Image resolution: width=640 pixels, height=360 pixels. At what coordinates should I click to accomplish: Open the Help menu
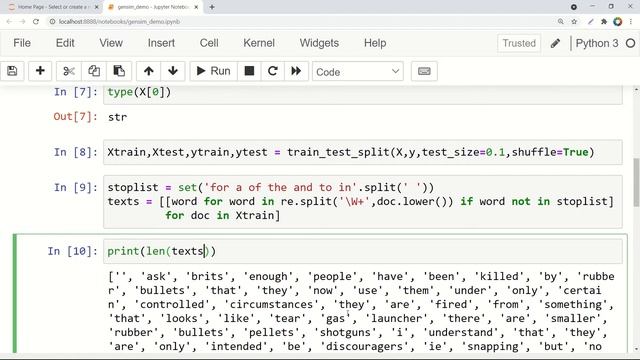pos(375,43)
